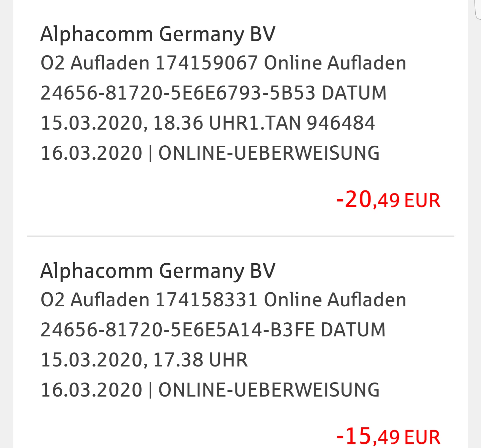Tap the 24656-81720-5E6E5A14-B3FE transaction code
The height and width of the screenshot is (448, 481).
[x=178, y=330]
